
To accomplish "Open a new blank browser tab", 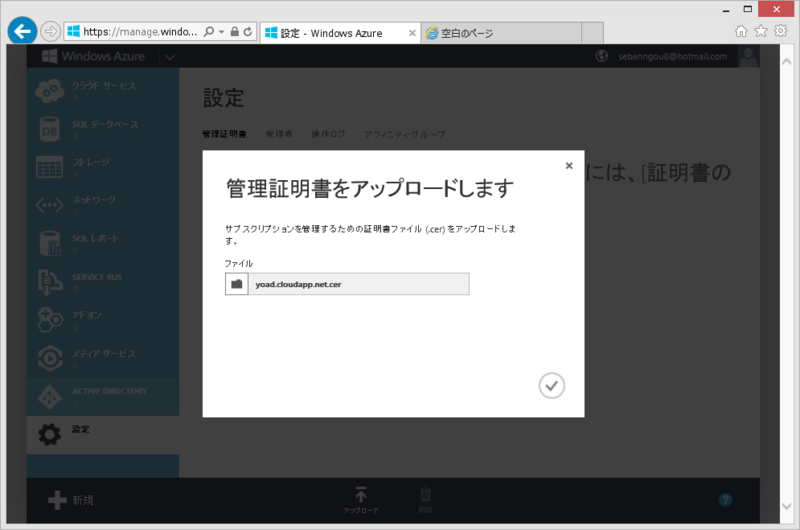I will [x=592, y=33].
